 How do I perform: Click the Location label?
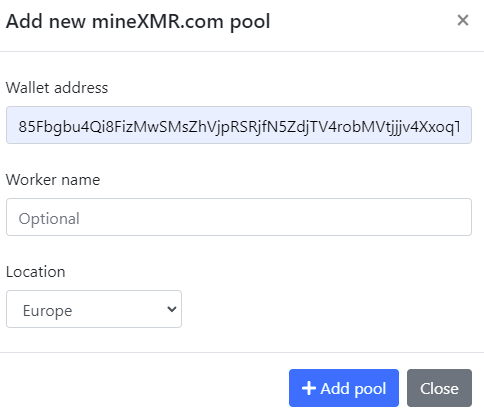click(36, 272)
